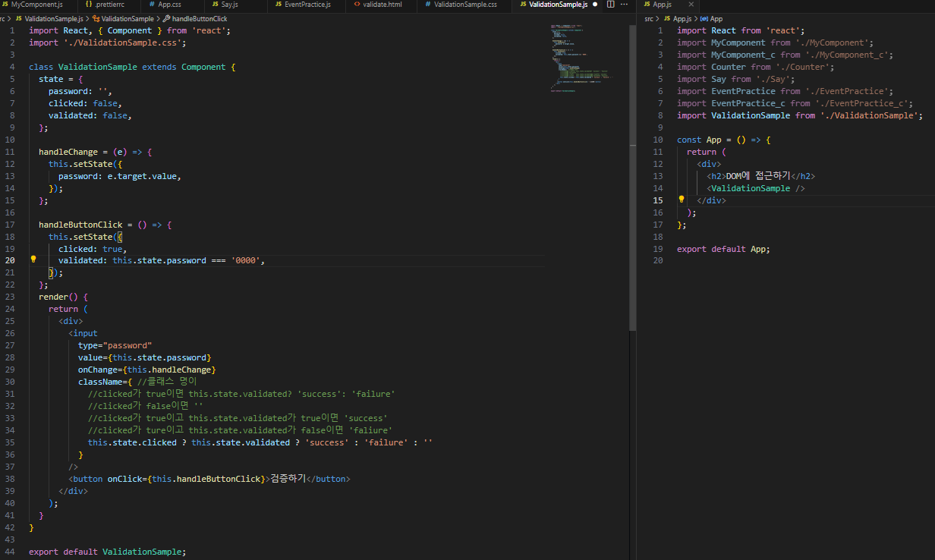The width and height of the screenshot is (935, 560).
Task: Switch to the App.css tab
Action: click(x=169, y=5)
